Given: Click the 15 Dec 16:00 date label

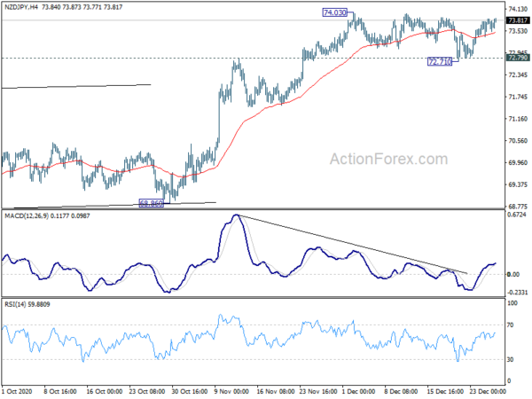Looking at the screenshot, I should (445, 391).
